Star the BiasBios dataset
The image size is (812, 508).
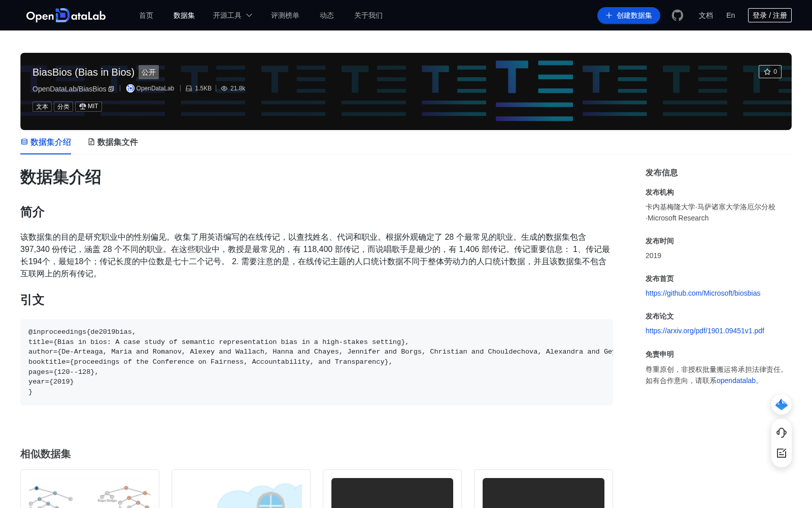coord(770,72)
